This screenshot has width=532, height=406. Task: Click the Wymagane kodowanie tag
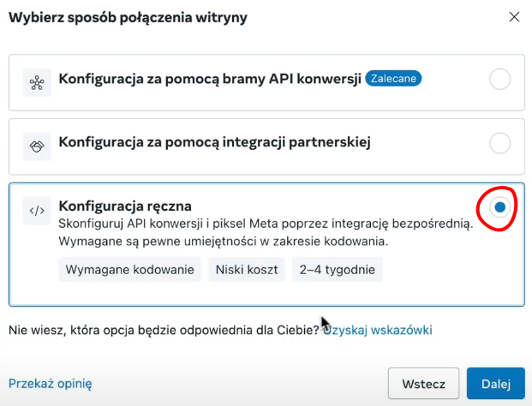(x=130, y=270)
